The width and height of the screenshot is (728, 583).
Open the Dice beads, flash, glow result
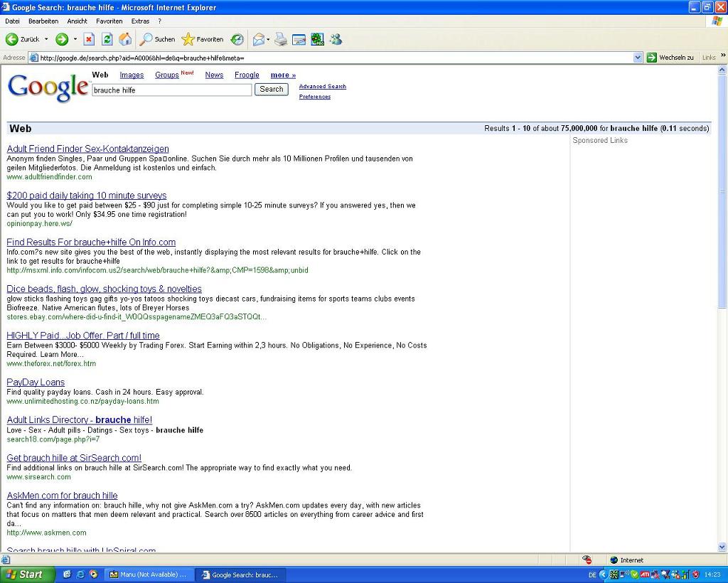[x=104, y=289]
